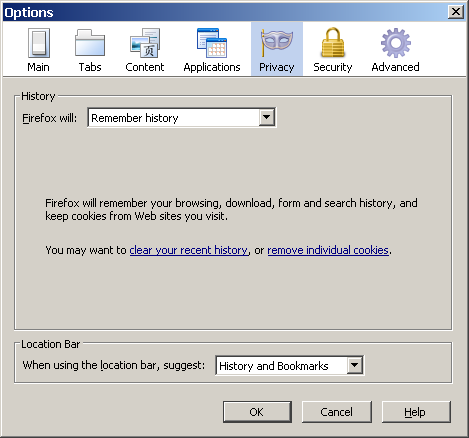Click the 'clear your recent history' link
The width and height of the screenshot is (469, 438).
189,250
